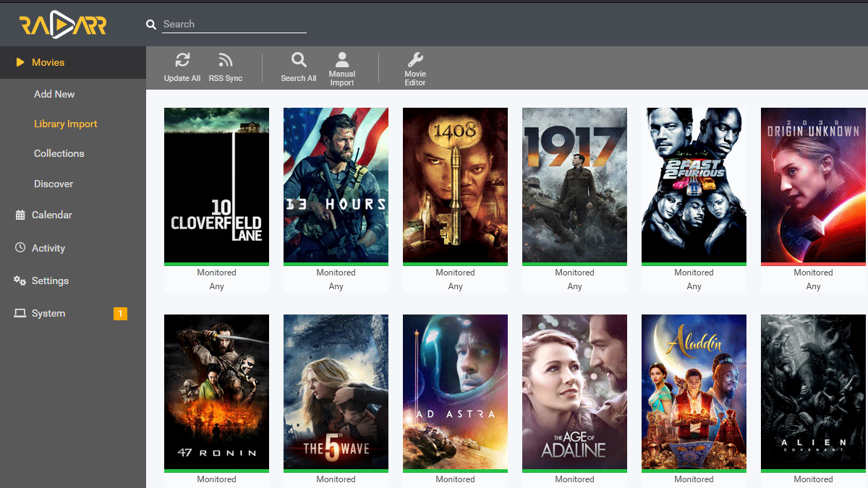Image resolution: width=868 pixels, height=488 pixels.
Task: Click the Calendar icon in sidebar
Action: click(x=20, y=215)
